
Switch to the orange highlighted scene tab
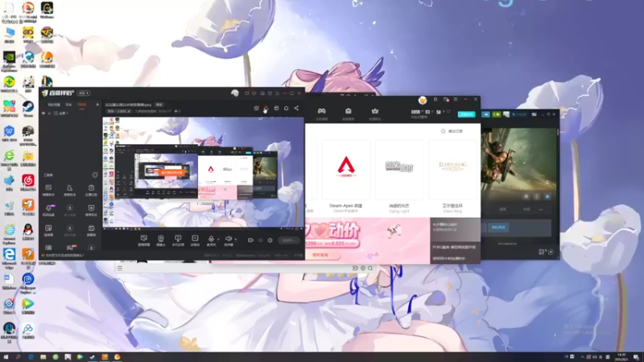(x=82, y=105)
